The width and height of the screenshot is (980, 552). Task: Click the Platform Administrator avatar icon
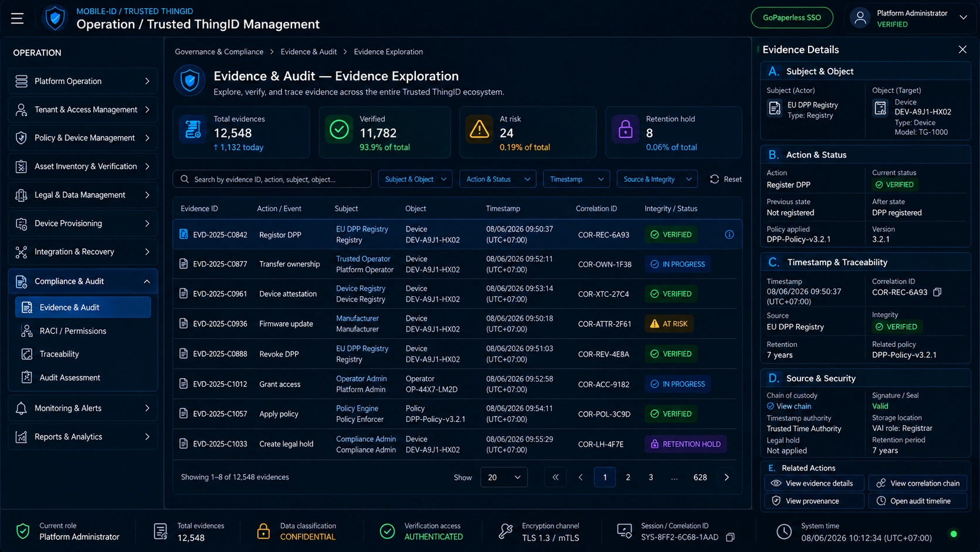tap(860, 18)
